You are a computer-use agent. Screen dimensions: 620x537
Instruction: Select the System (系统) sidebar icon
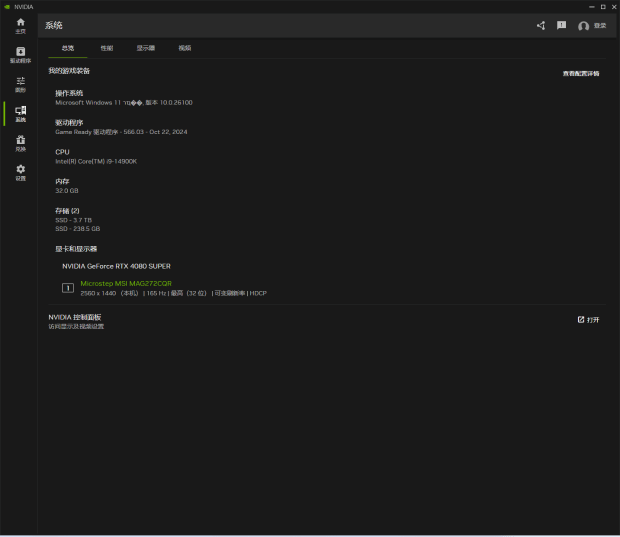pyautogui.click(x=21, y=114)
